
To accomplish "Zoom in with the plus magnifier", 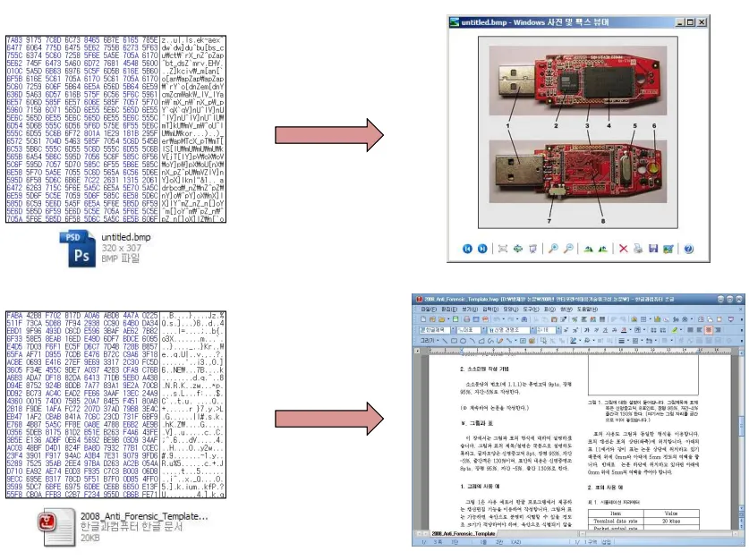I will click(x=553, y=249).
